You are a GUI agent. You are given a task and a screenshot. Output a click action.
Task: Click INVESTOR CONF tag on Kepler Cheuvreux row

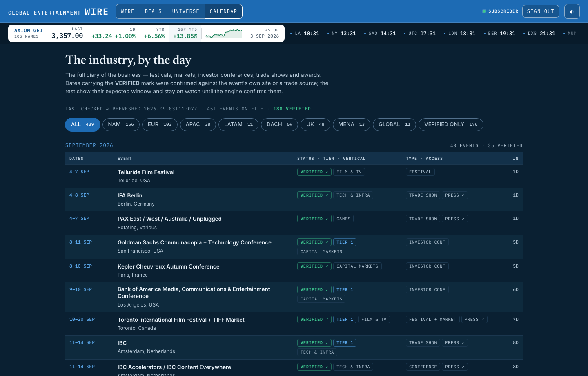(427, 266)
